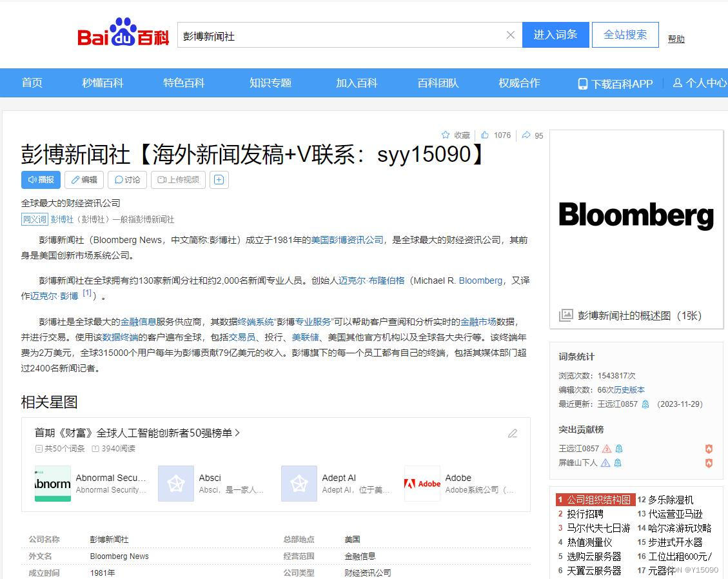
Task: Open the 加入百科 nav item
Action: [x=357, y=83]
